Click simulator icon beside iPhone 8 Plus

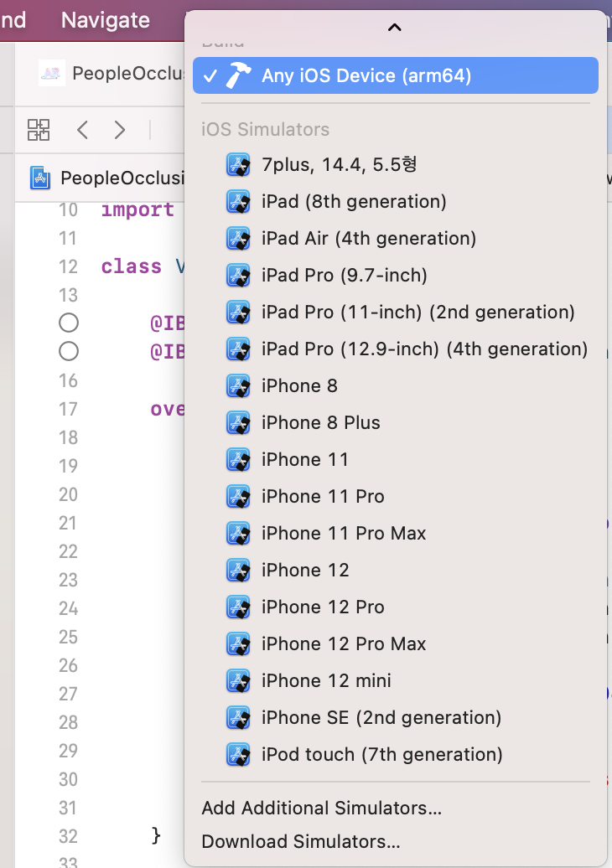(x=238, y=423)
